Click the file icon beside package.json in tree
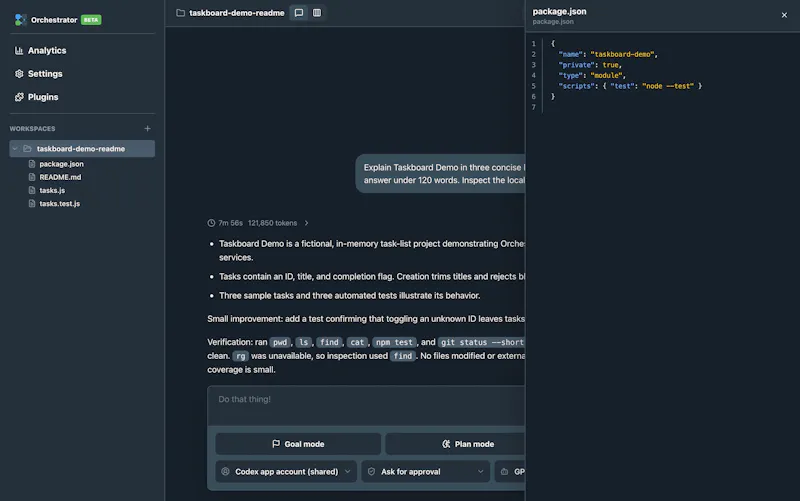 pyautogui.click(x=32, y=164)
